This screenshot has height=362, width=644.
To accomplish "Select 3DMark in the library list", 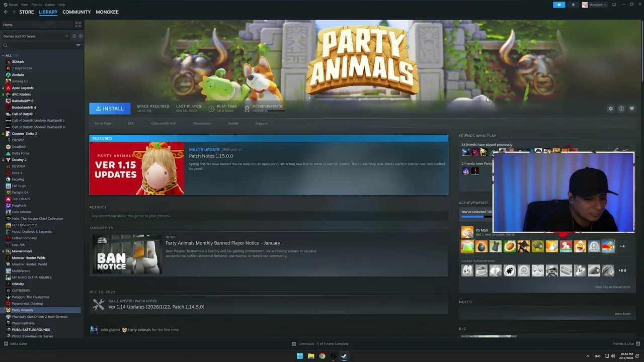I will [18, 62].
